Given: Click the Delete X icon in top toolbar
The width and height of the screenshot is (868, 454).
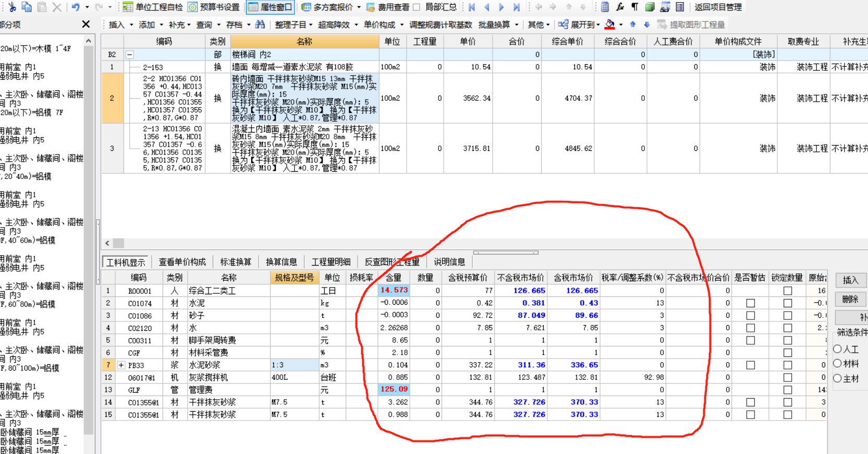Looking at the screenshot, I should pyautogui.click(x=57, y=7).
